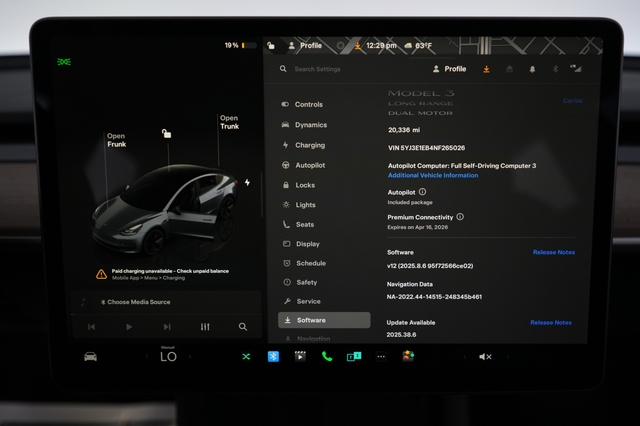This screenshot has height=426, width=640.
Task: Tap the charging bolt beside the car
Action: point(247,182)
